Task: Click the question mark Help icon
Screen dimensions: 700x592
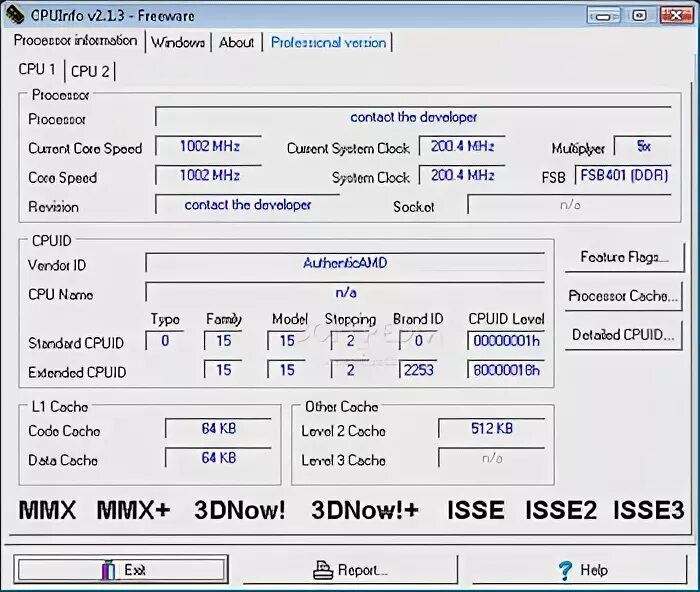Action: [x=565, y=570]
